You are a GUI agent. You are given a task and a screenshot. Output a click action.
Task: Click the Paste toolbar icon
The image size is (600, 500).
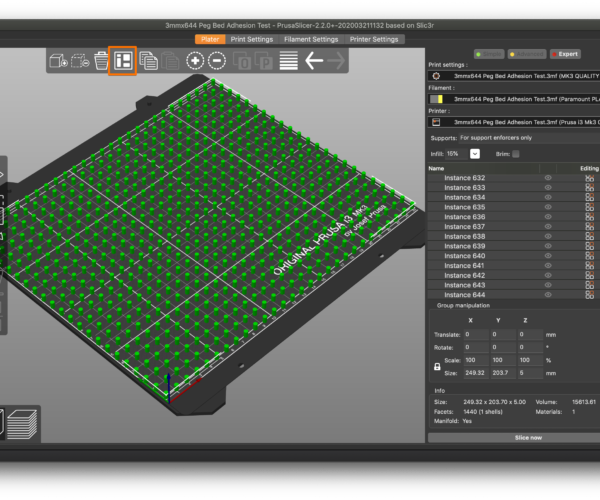coord(170,61)
